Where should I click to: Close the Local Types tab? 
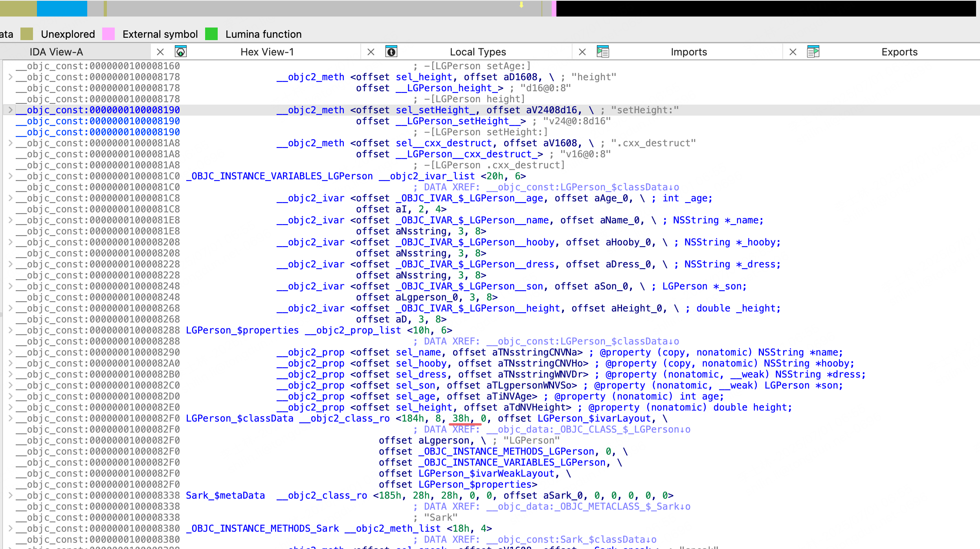point(582,52)
